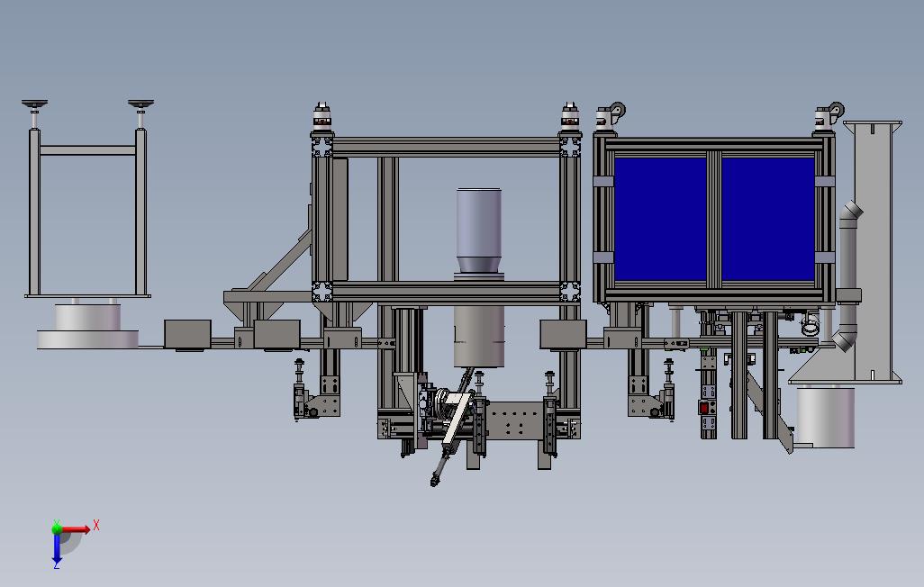Select the tall lavender cylinder in center frame
This screenshot has height=587, width=924.
pos(479,230)
